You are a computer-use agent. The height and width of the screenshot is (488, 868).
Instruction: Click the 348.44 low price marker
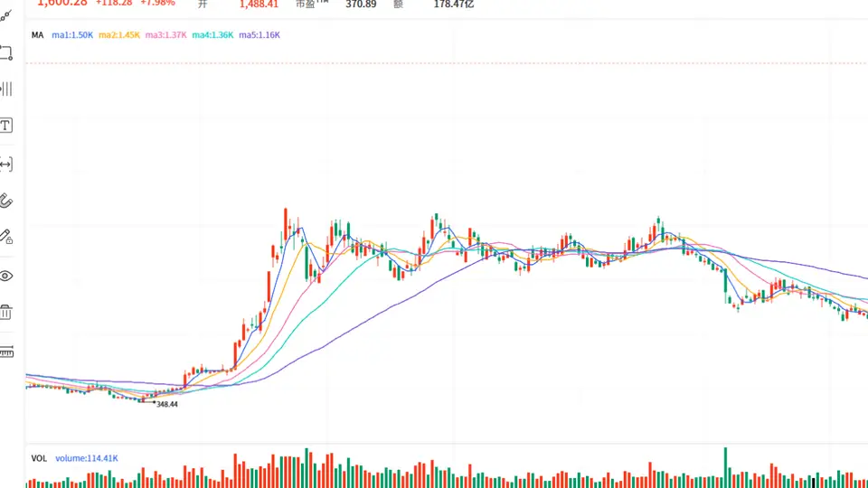click(x=167, y=405)
